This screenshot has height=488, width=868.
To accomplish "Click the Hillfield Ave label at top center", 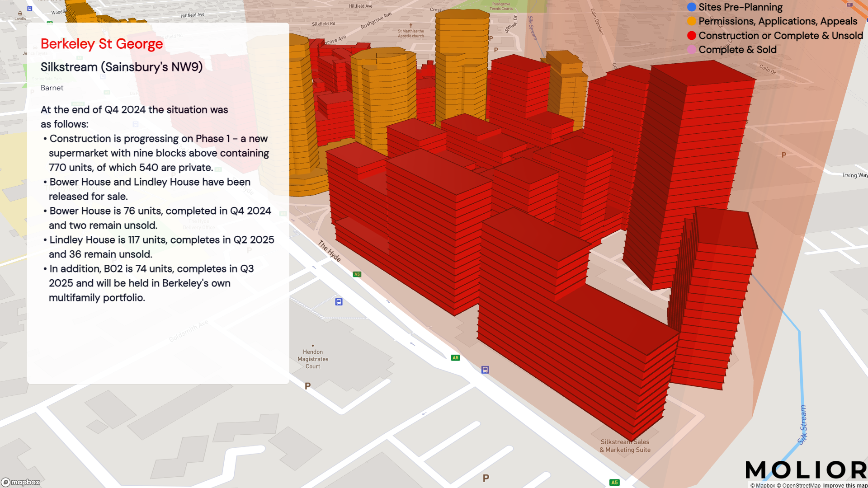I will click(x=361, y=6).
